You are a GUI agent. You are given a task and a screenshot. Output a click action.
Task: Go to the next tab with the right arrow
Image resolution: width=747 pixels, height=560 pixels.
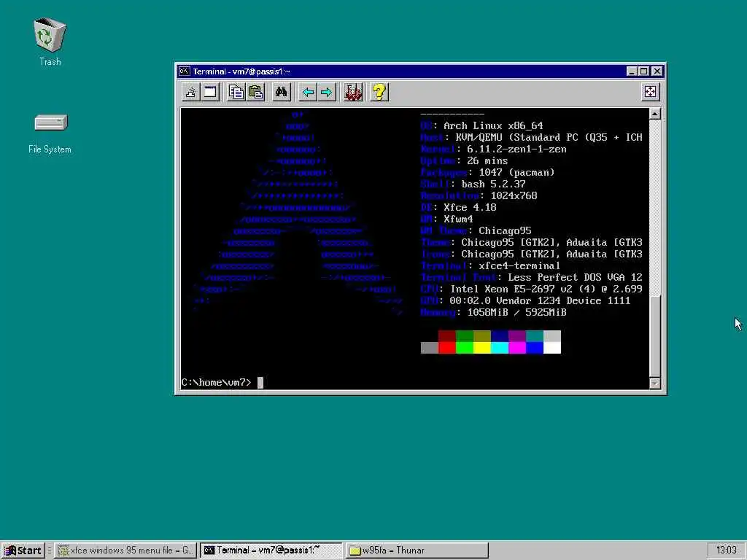tap(326, 92)
